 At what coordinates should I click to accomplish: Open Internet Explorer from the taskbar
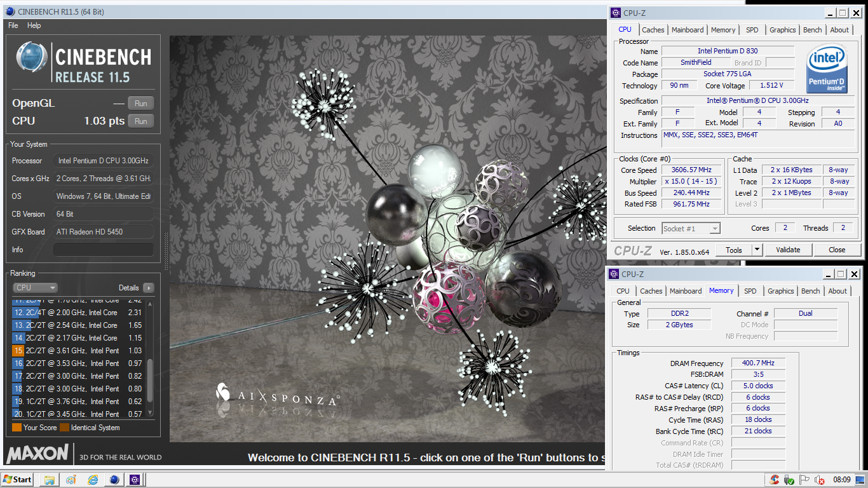point(93,480)
